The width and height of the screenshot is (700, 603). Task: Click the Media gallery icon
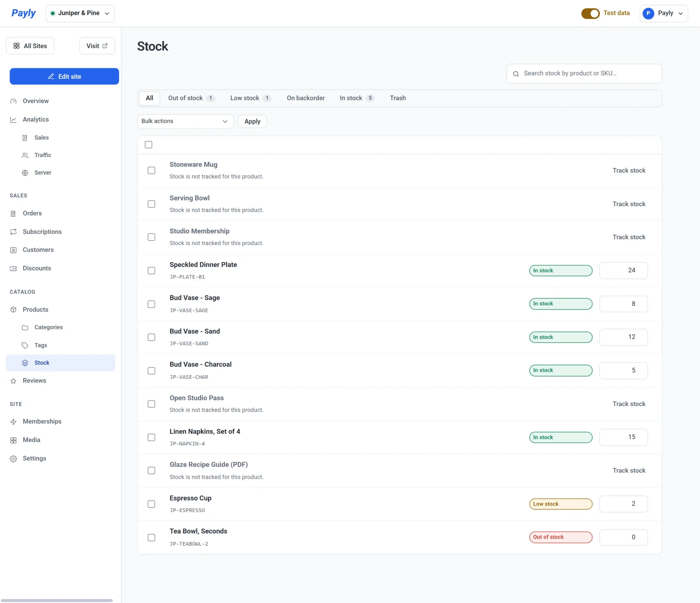14,440
